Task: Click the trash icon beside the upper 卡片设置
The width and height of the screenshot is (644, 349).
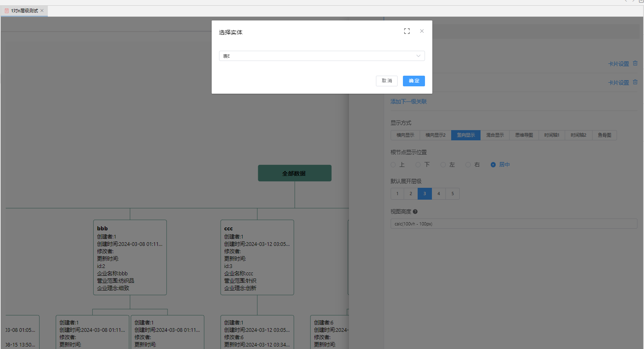Action: [x=635, y=63]
